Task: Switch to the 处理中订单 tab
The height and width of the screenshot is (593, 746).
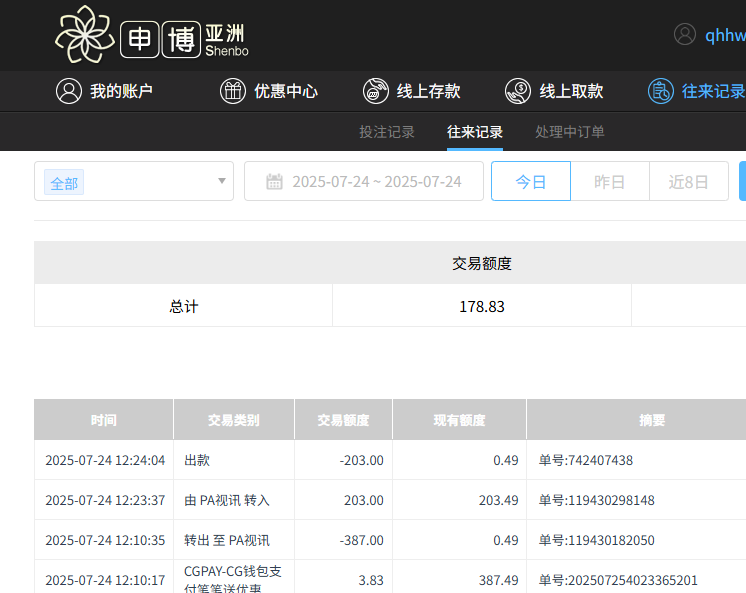Action: 570,132
